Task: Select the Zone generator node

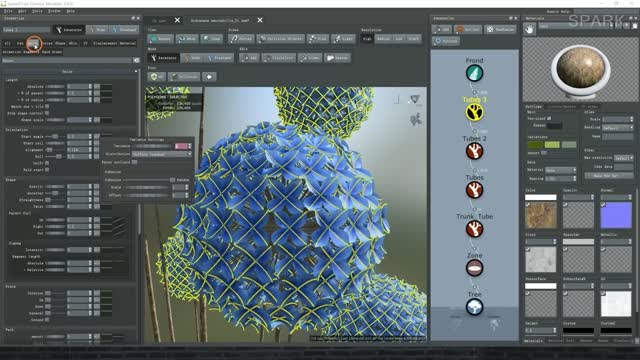Action: (474, 268)
